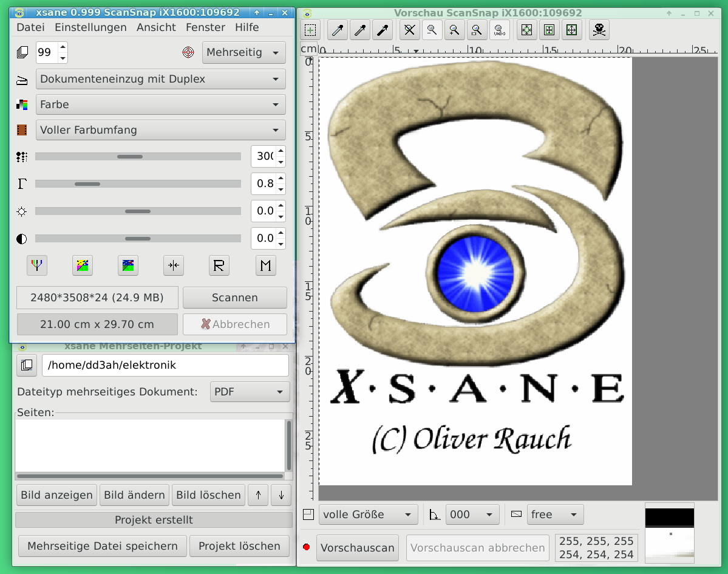This screenshot has width=728, height=574.
Task: Click the pages icon next to project path
Action: coord(27,365)
